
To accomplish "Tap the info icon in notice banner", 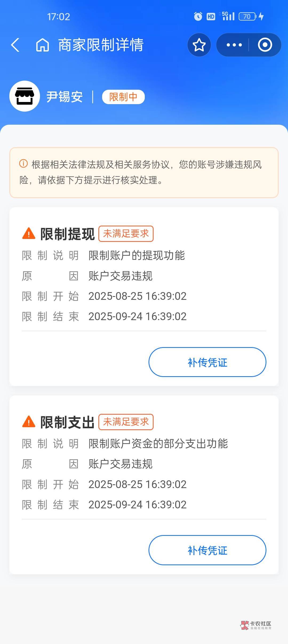I will click(23, 163).
